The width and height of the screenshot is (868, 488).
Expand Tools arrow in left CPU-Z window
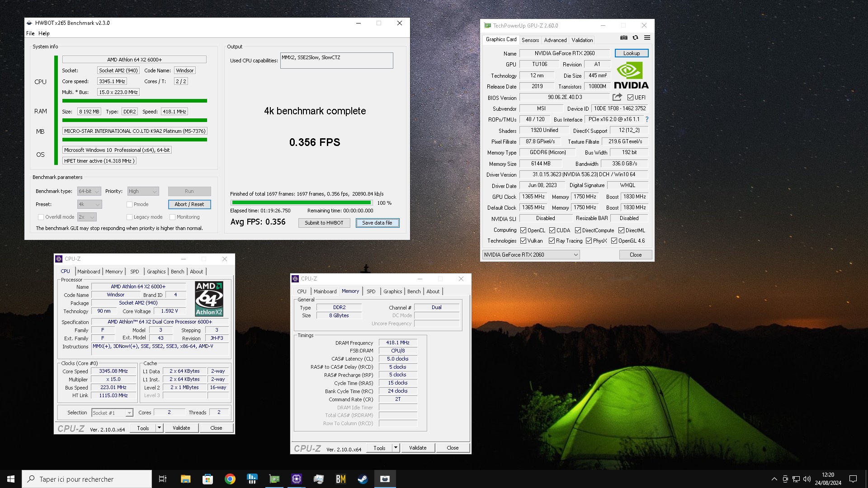(159, 428)
